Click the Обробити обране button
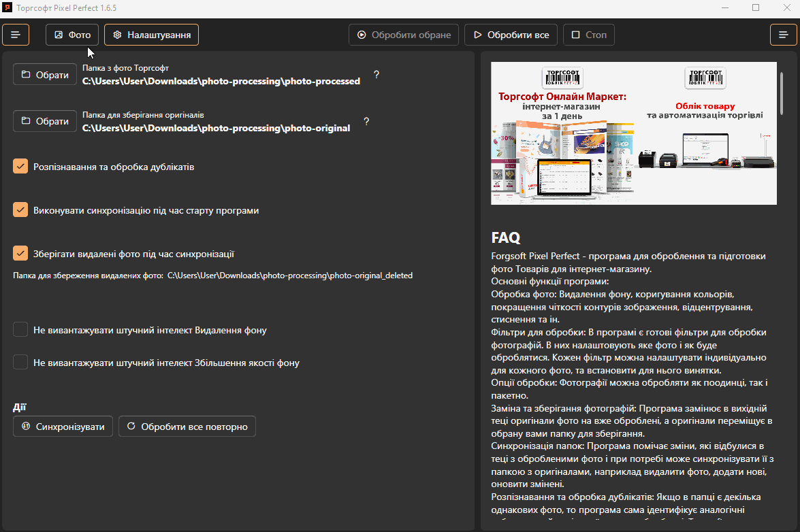 [x=404, y=35]
